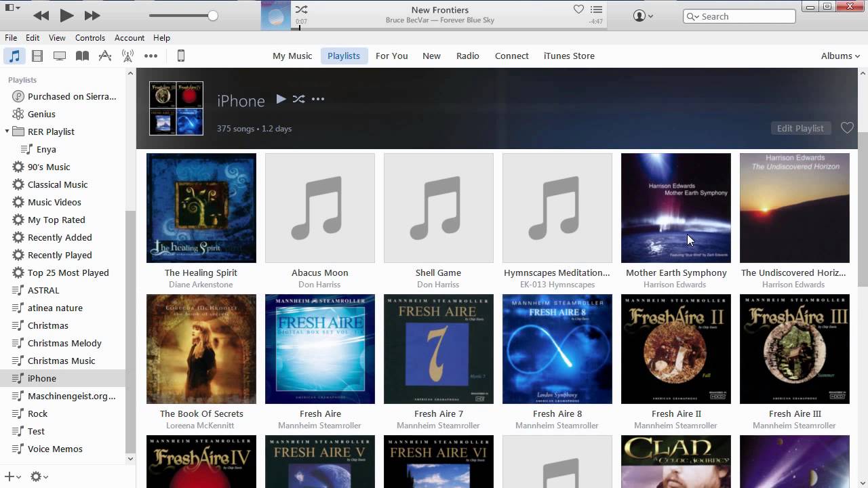Open the View menu
The width and height of the screenshot is (868, 488).
57,38
